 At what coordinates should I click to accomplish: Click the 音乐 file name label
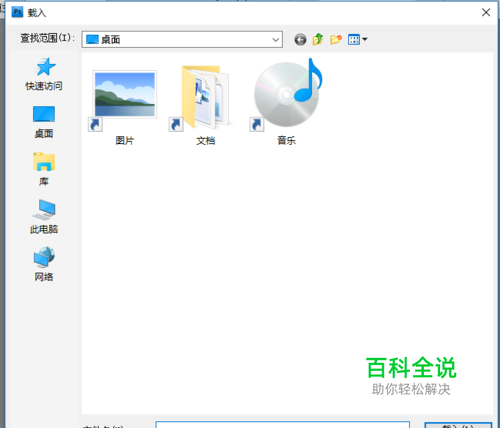tap(287, 141)
